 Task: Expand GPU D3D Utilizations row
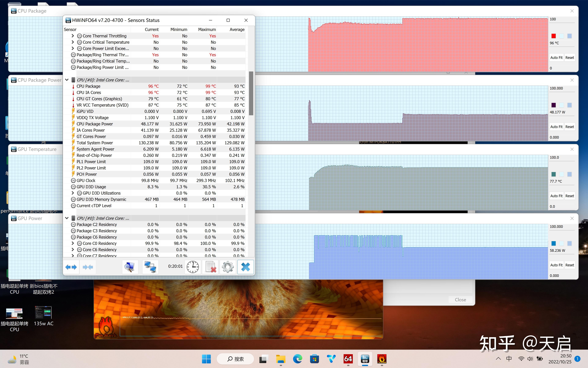click(73, 193)
